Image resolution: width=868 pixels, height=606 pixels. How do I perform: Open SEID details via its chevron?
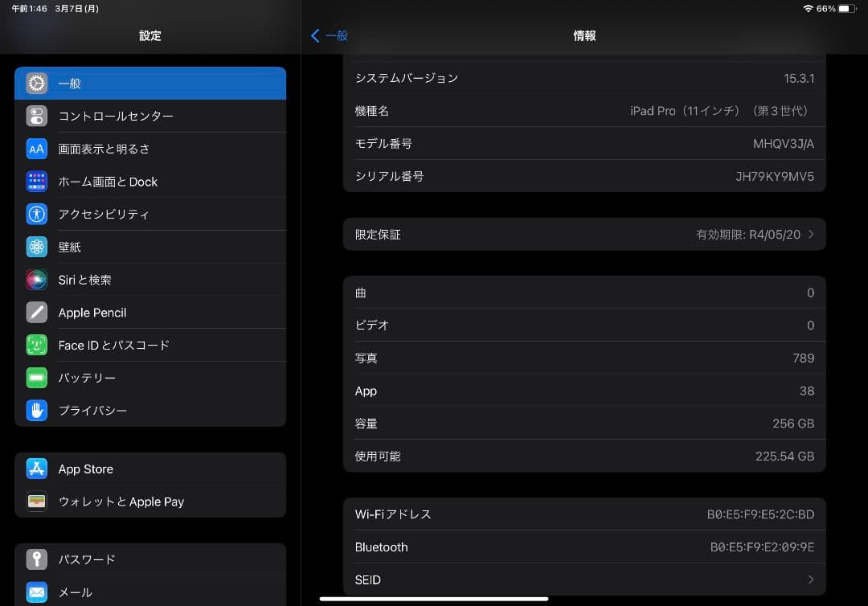coord(812,579)
